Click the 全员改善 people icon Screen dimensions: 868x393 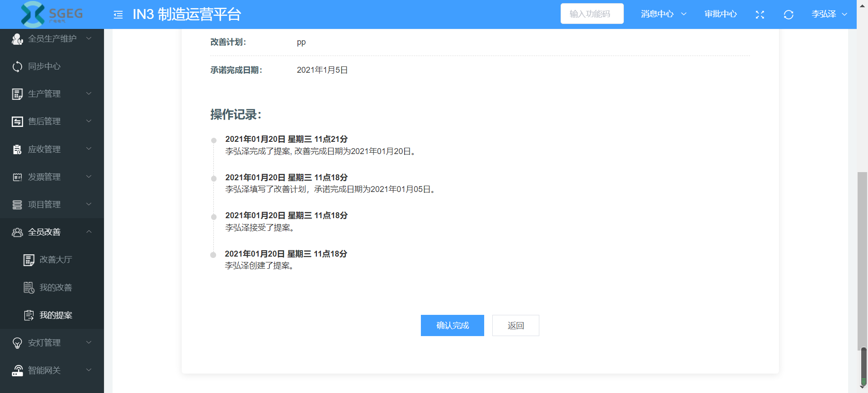coord(17,232)
